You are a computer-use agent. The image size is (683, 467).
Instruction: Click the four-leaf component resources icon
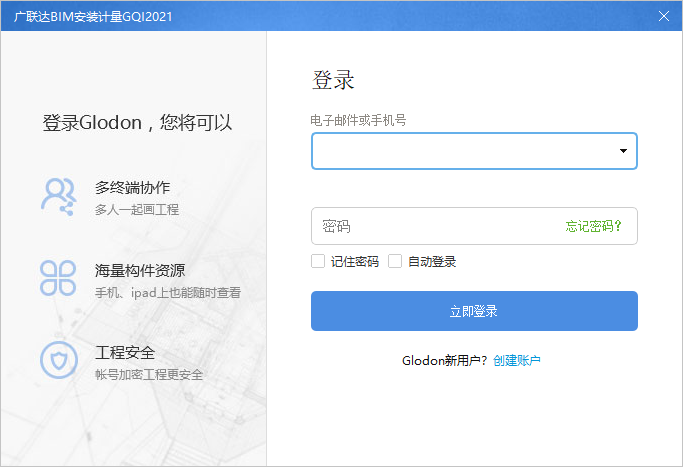click(x=58, y=278)
